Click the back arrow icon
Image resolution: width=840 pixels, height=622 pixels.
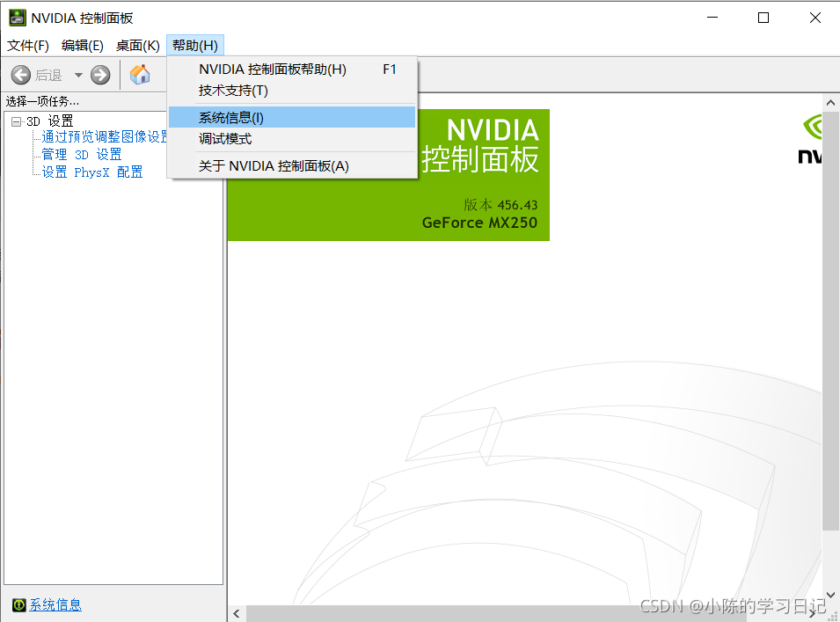21,75
